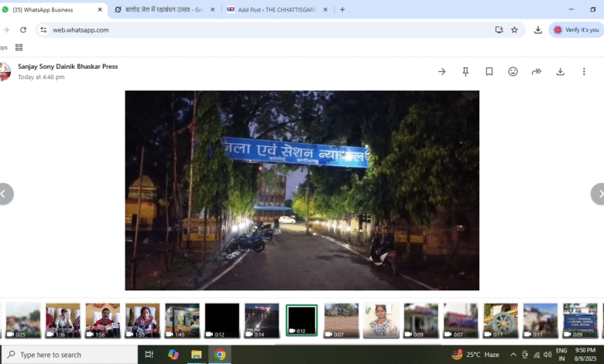The width and height of the screenshot is (604, 364).
Task: Click the bookmark (keep) icon in viewer toolbar
Action: 489,71
